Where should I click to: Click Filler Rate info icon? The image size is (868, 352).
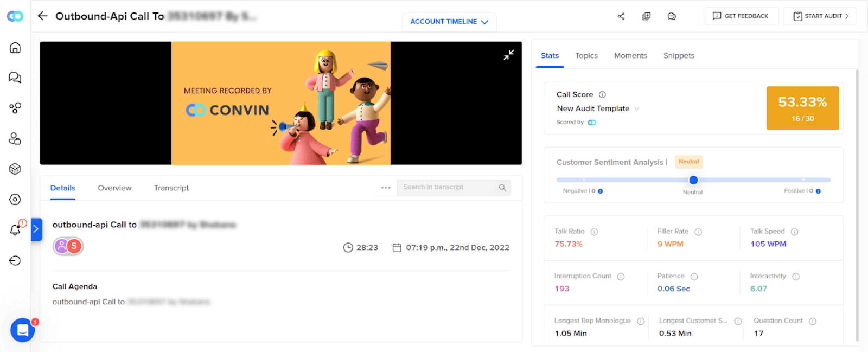point(698,232)
